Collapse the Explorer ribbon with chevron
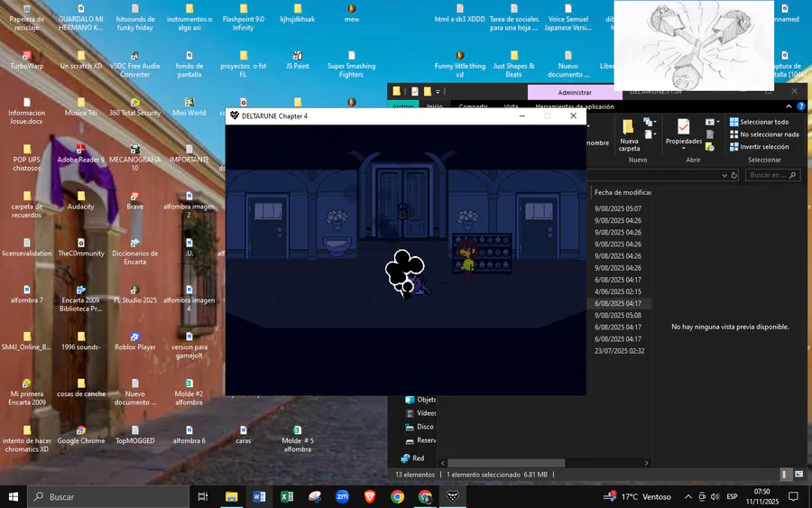The height and width of the screenshot is (508, 812). [x=789, y=106]
